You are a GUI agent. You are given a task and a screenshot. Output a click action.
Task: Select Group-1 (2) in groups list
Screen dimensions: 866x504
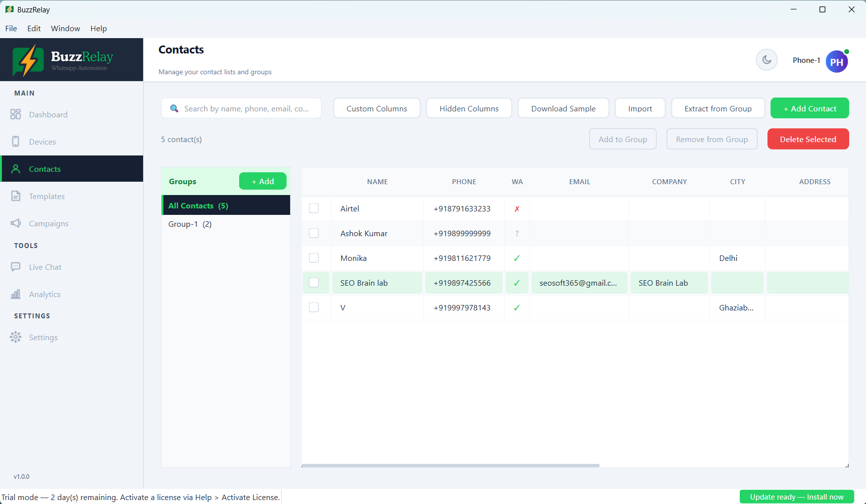coord(226,224)
